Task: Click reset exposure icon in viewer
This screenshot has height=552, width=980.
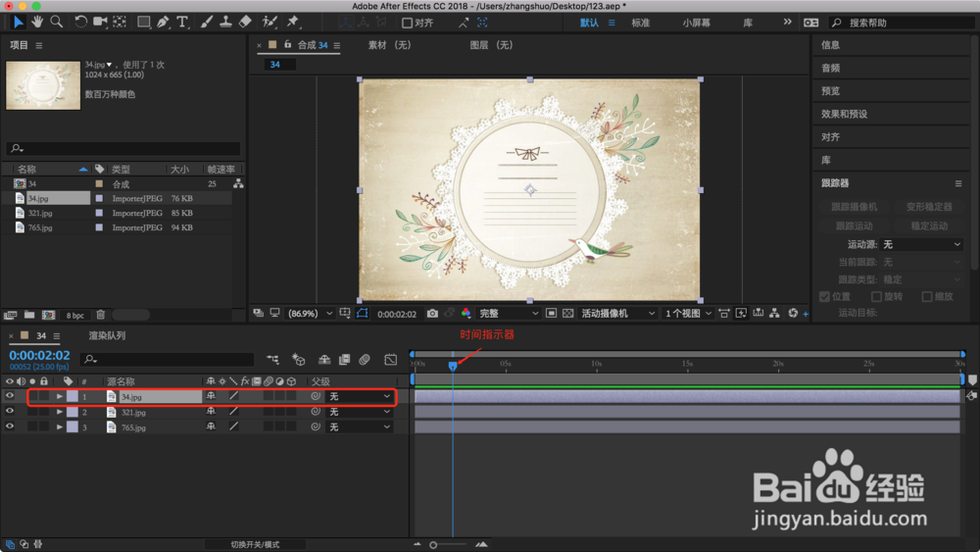Action: [x=793, y=313]
